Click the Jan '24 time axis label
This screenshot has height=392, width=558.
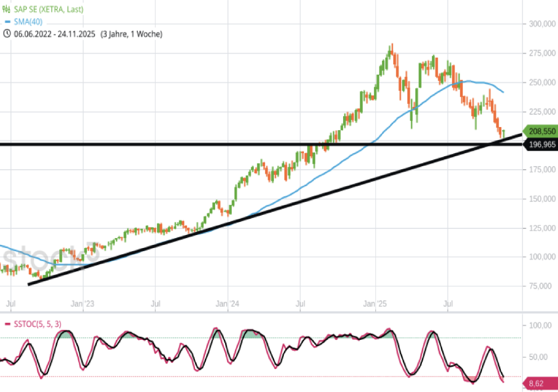coord(227,304)
